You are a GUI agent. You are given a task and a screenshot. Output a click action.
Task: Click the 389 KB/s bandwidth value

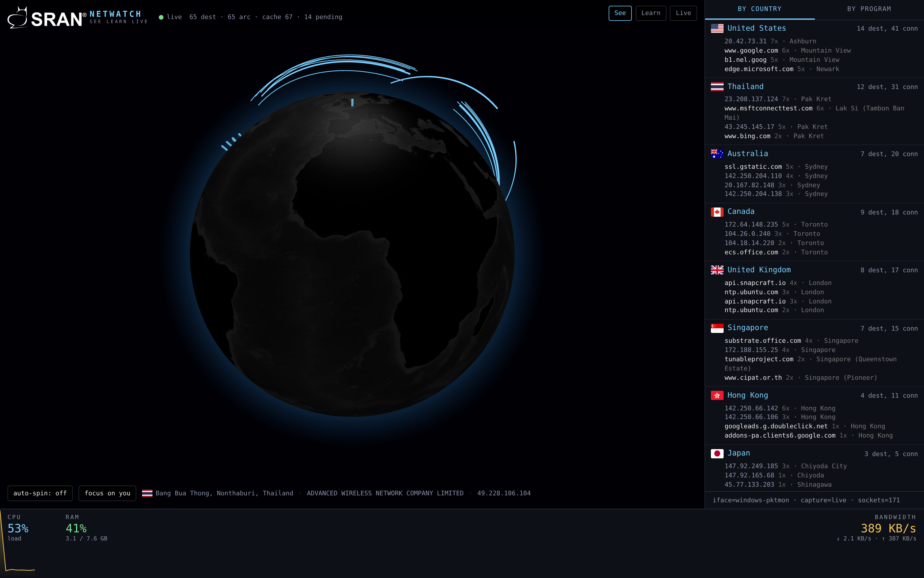tap(888, 528)
